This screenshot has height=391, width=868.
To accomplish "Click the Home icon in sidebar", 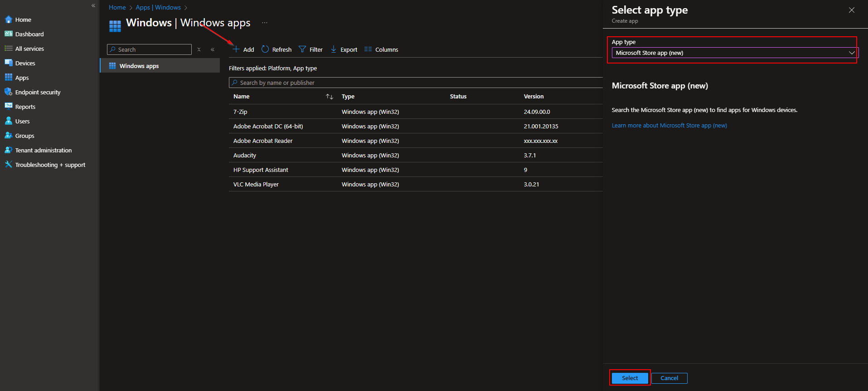I will (9, 20).
